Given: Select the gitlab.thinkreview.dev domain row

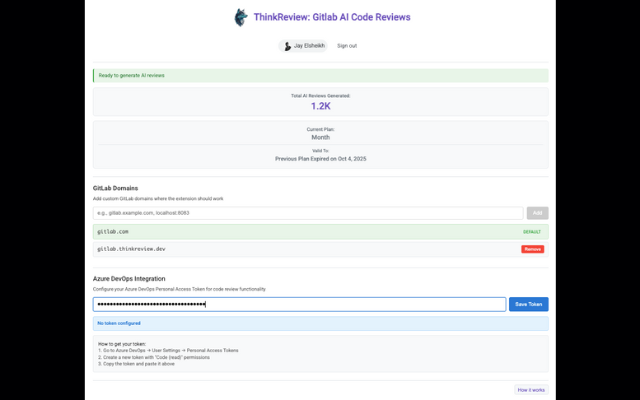Looking at the screenshot, I should point(320,249).
